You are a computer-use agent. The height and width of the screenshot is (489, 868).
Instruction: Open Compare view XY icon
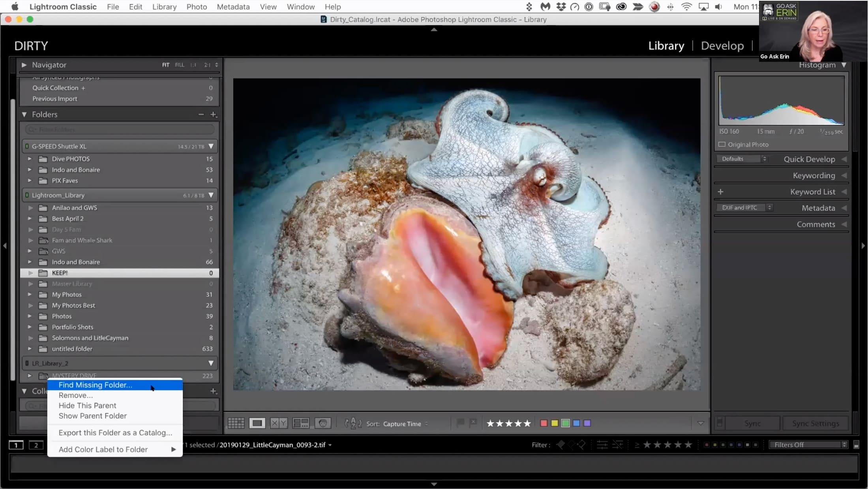tap(279, 423)
